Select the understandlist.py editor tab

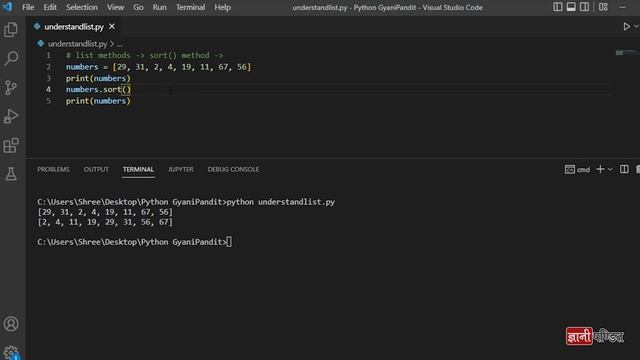tap(73, 27)
